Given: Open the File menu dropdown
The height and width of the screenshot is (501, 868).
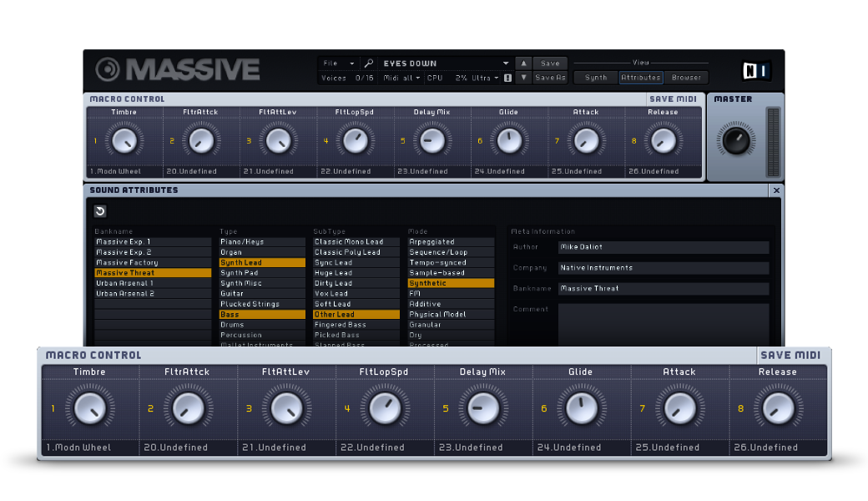Looking at the screenshot, I should click(339, 63).
